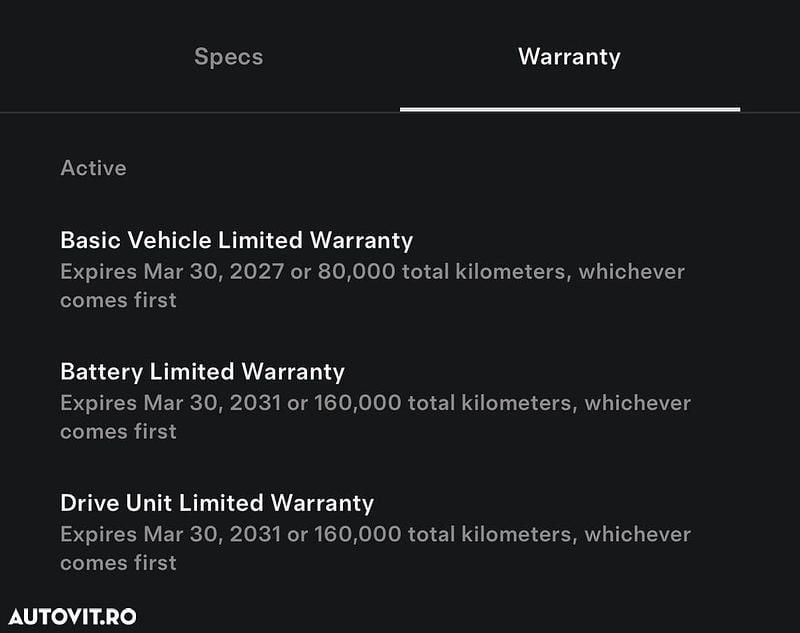Select the Battery Limited Warranty heading
This screenshot has height=633, width=800.
202,372
